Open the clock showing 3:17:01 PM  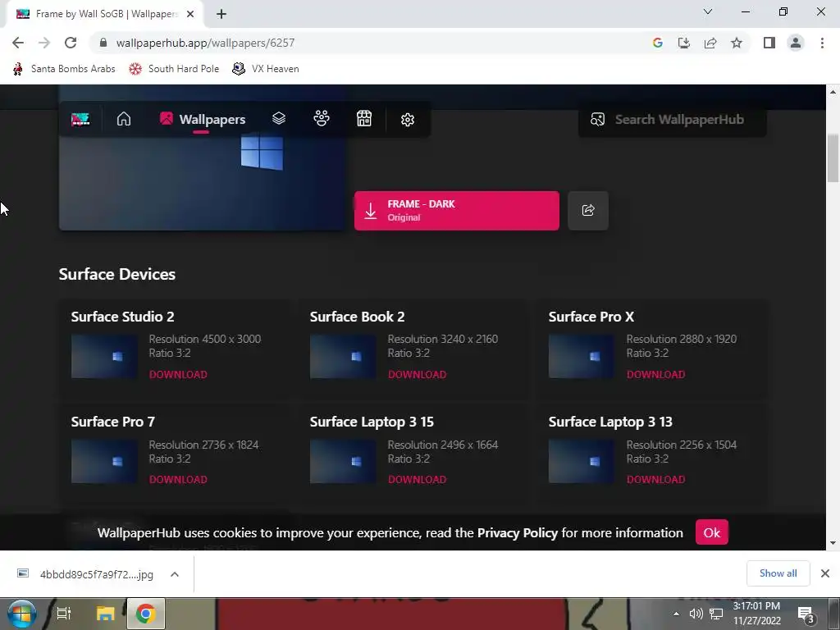coord(756,614)
